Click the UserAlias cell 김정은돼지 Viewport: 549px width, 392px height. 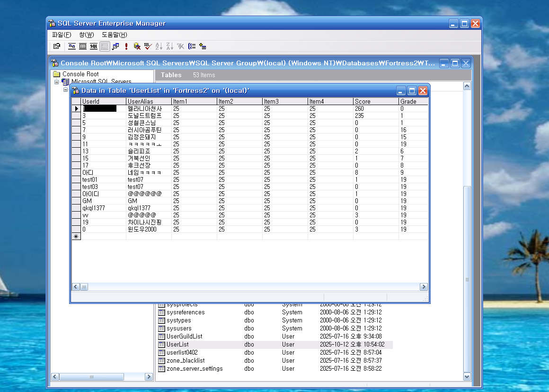click(x=149, y=137)
